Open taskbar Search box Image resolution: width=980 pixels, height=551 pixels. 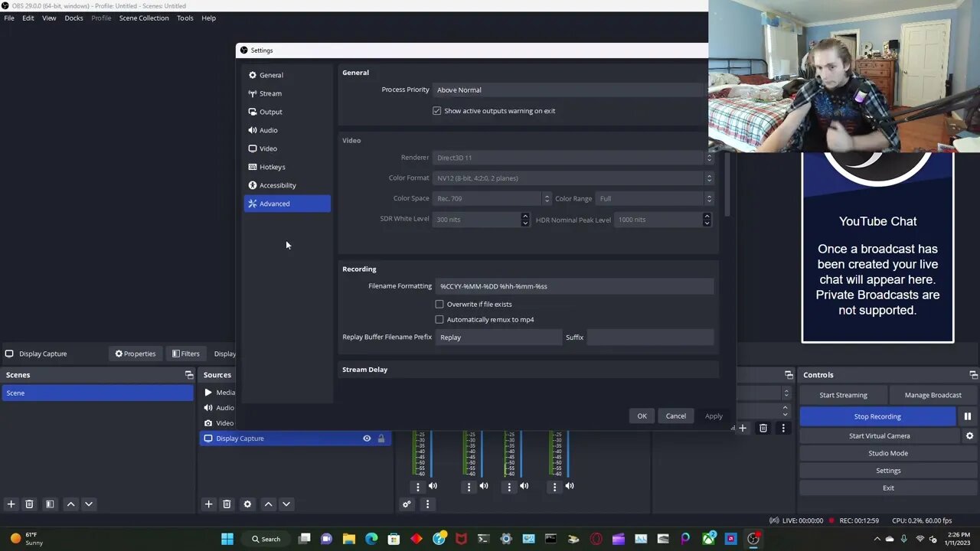point(266,539)
